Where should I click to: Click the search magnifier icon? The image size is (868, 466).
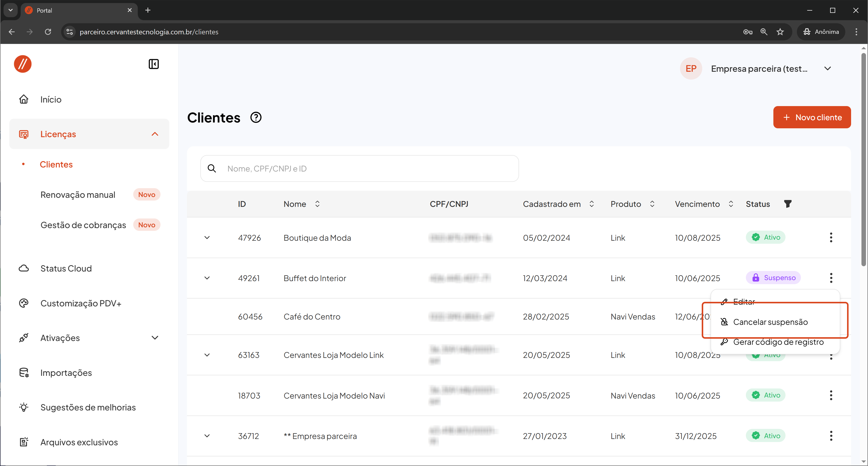click(x=212, y=168)
